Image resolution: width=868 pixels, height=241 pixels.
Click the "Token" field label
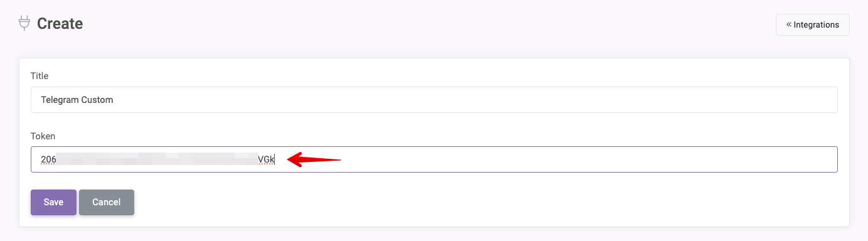[x=43, y=136]
